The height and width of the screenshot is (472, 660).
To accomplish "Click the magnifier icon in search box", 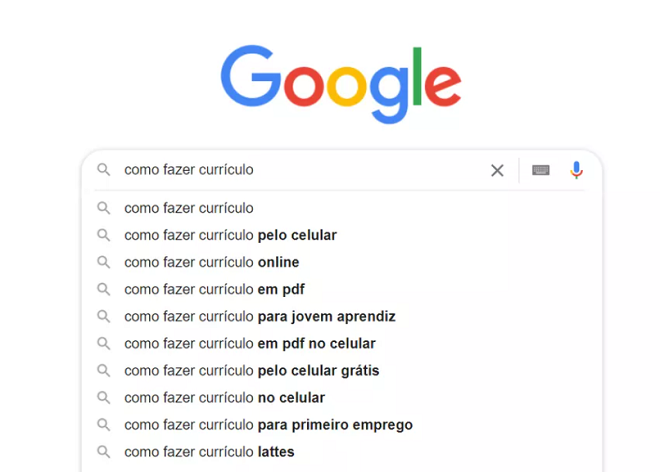I will coord(103,170).
